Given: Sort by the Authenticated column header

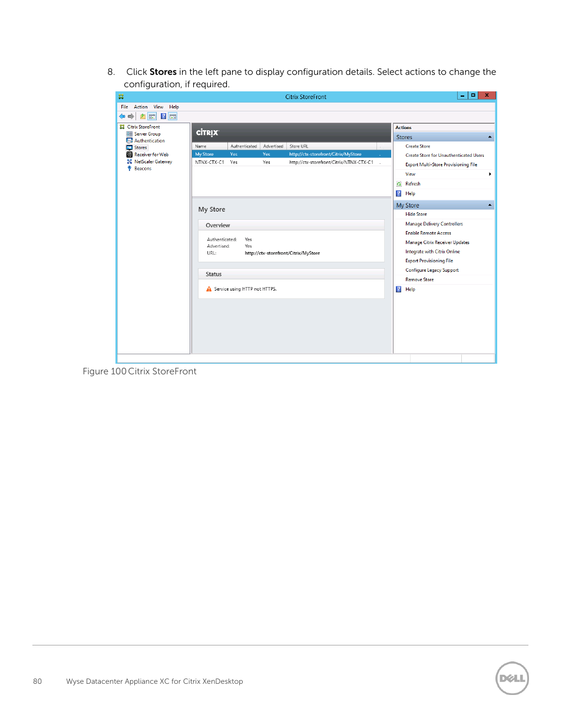Looking at the screenshot, I should [x=244, y=146].
